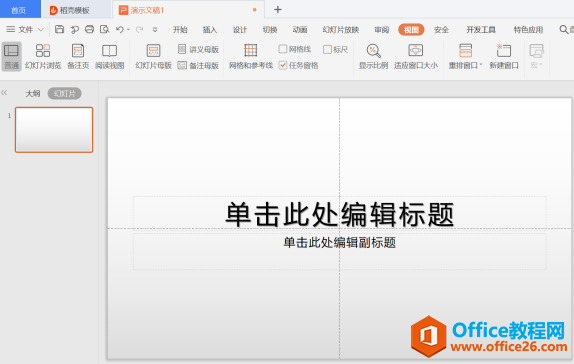Open the Animation (动画) ribbon tab
The image size is (574, 364).
click(x=300, y=30)
